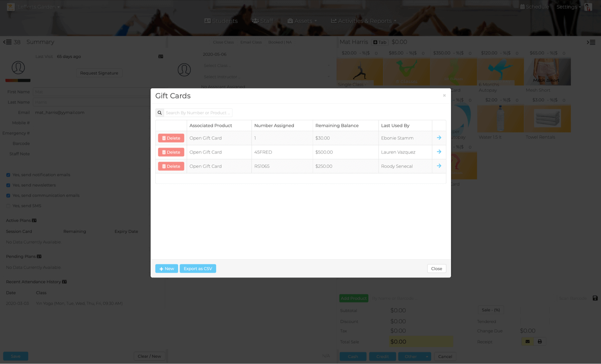Viewport: 601px width, 364px height.
Task: Enable 'Yes, send SMS' checkbox
Action: point(8,206)
